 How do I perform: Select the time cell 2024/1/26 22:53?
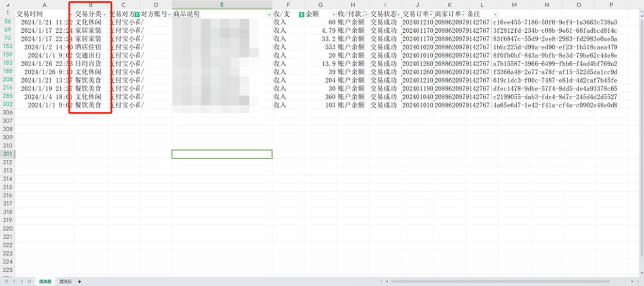coord(44,64)
